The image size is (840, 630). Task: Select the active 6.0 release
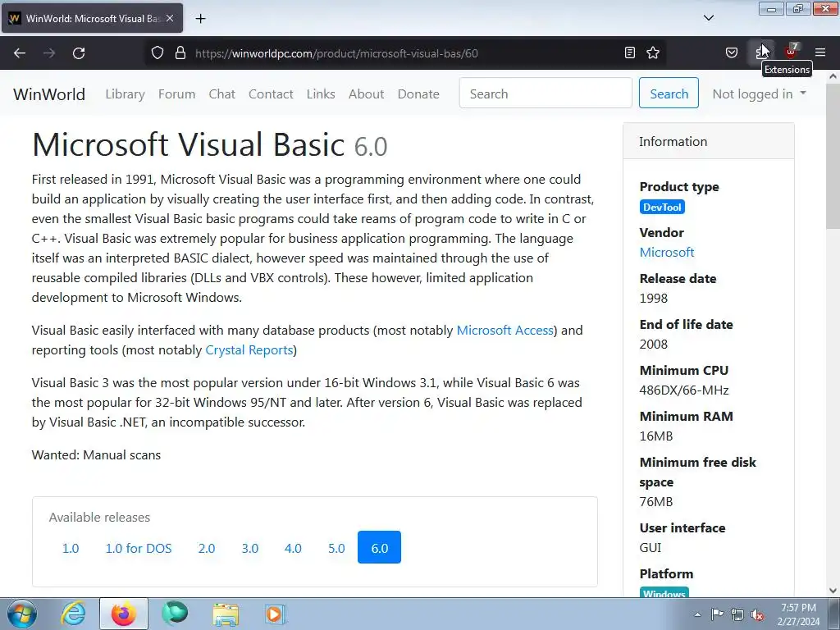[379, 547]
